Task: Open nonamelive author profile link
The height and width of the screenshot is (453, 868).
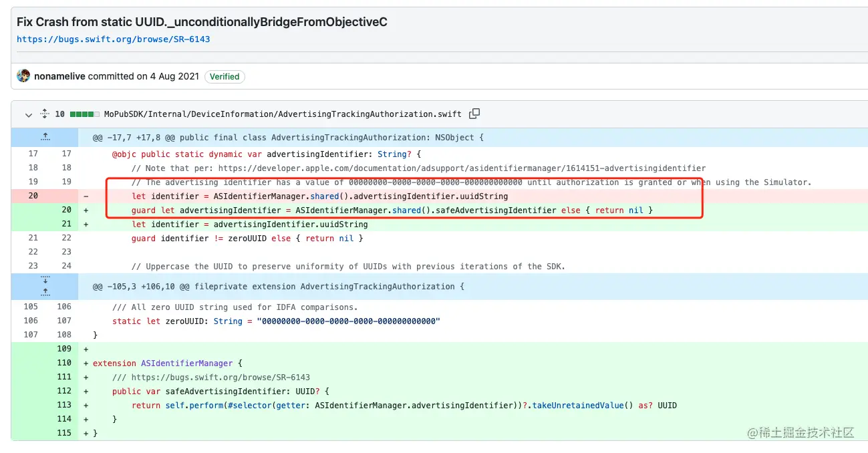Action: coord(59,76)
